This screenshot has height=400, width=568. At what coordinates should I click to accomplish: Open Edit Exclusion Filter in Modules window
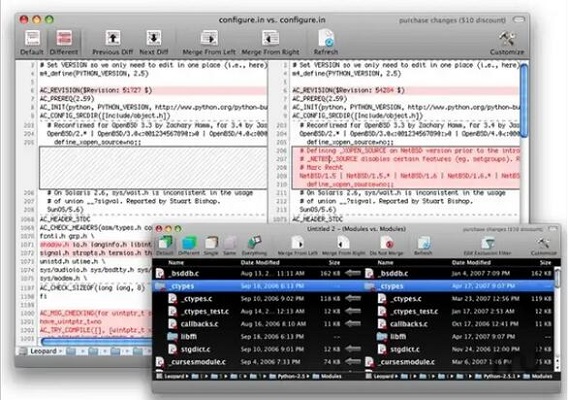coord(487,245)
